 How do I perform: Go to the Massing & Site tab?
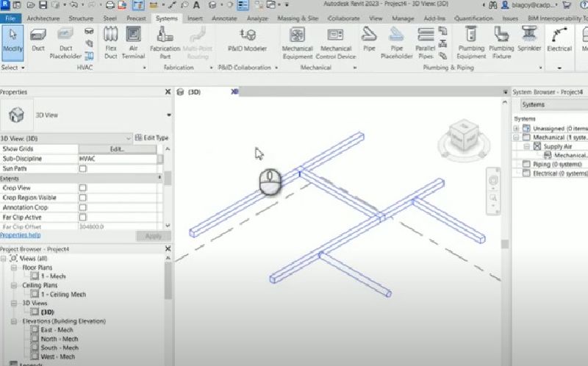pos(298,18)
